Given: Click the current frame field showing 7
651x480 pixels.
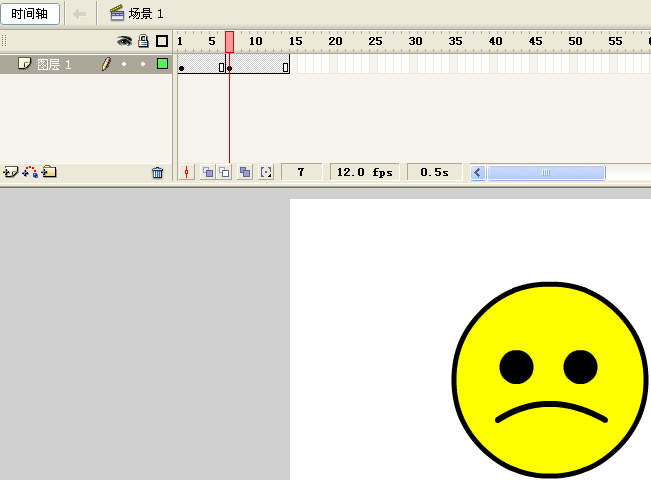Looking at the screenshot, I should tap(301, 172).
